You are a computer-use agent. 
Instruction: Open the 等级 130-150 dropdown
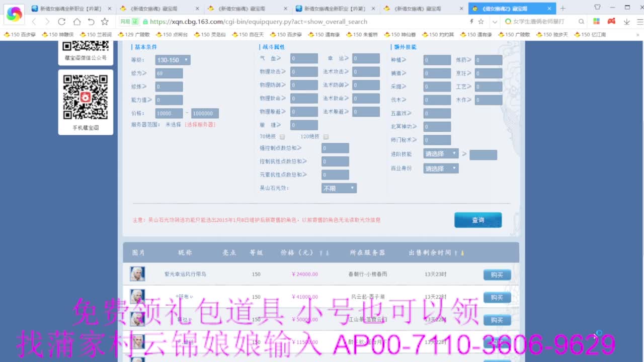(173, 60)
